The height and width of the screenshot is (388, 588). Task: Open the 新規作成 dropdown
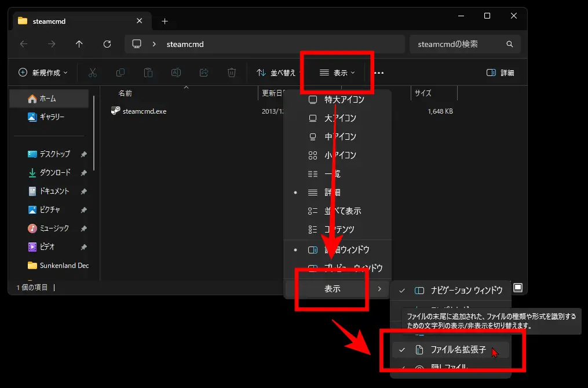43,72
